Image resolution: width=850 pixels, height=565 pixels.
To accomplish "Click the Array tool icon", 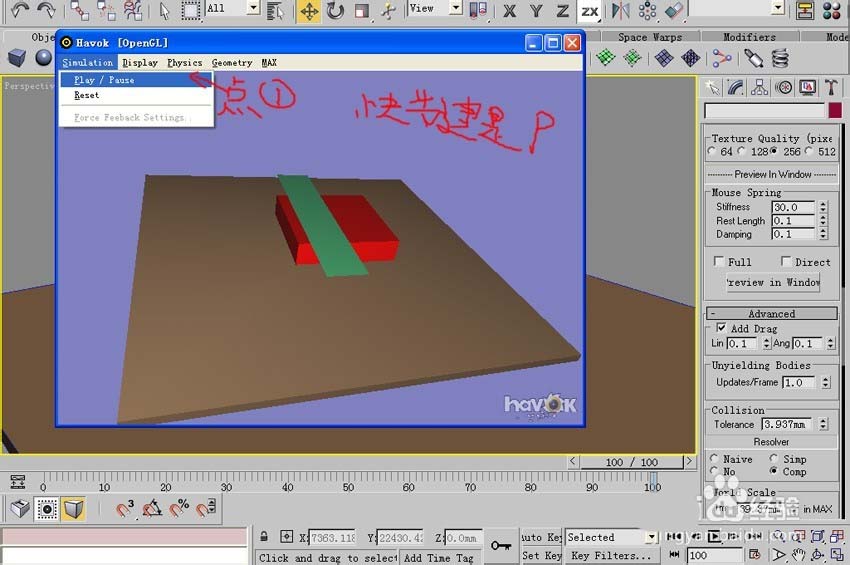I will 647,10.
